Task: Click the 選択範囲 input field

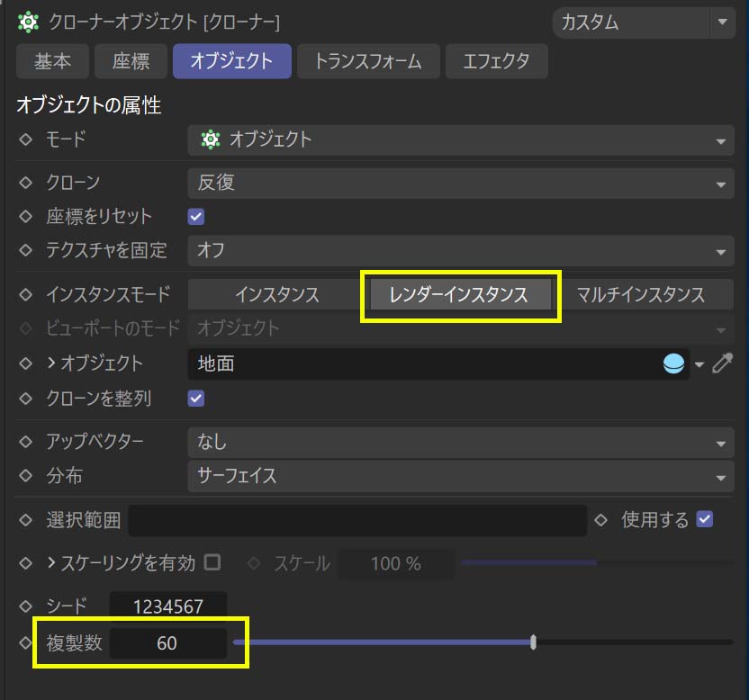Action: 357,520
